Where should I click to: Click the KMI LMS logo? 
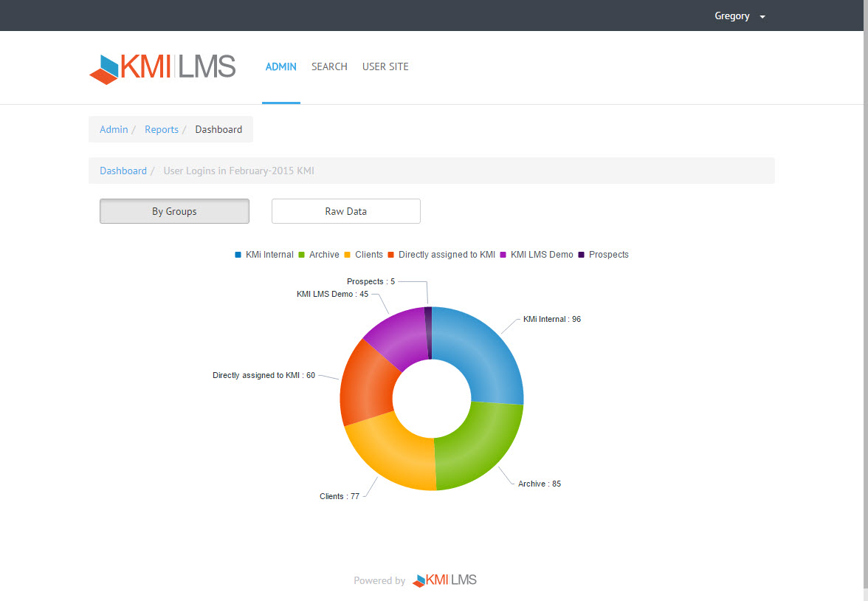point(162,67)
